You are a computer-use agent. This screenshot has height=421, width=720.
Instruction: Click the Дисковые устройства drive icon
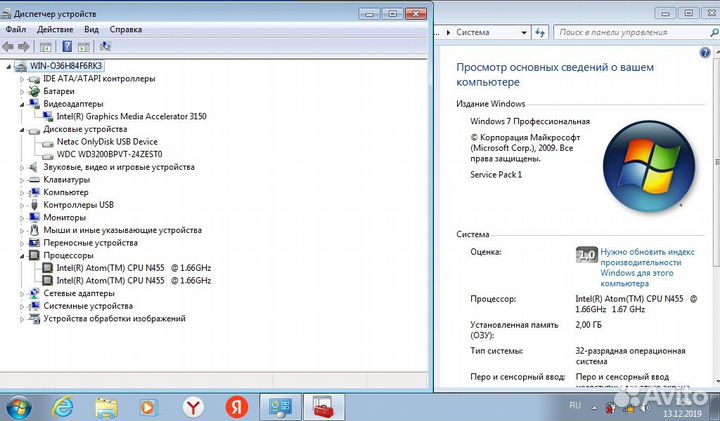tap(34, 129)
